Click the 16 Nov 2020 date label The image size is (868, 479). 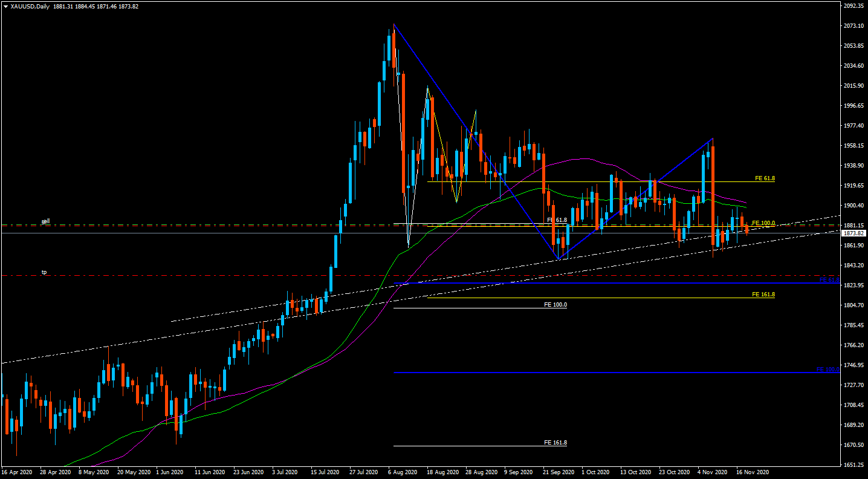[x=752, y=471]
